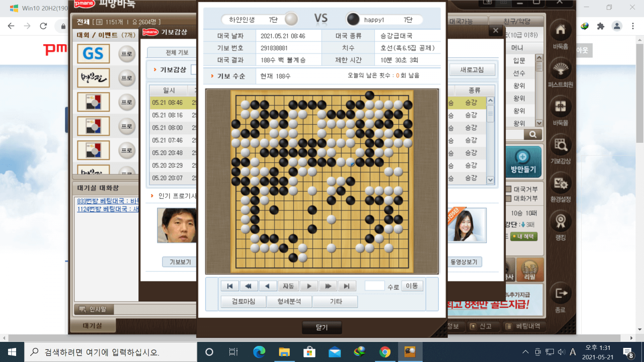644x362 pixels.
Task: Open File Explorer from taskbar
Action: tap(284, 352)
